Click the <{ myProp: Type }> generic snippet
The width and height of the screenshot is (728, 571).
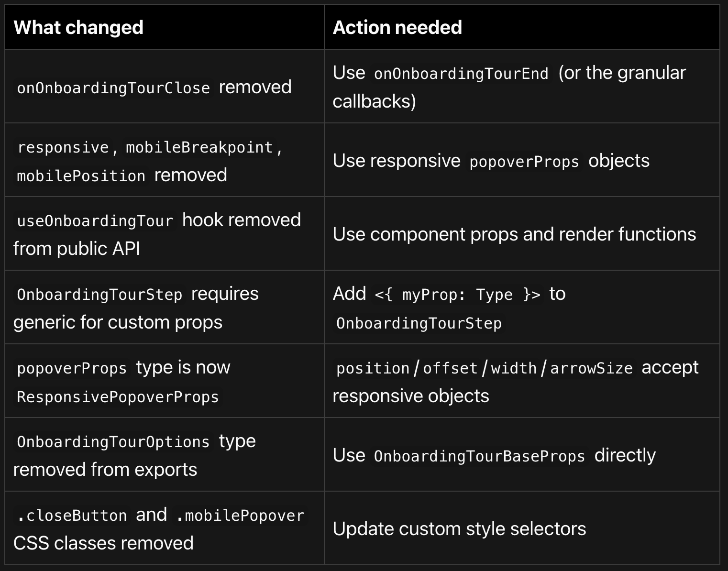[458, 295]
